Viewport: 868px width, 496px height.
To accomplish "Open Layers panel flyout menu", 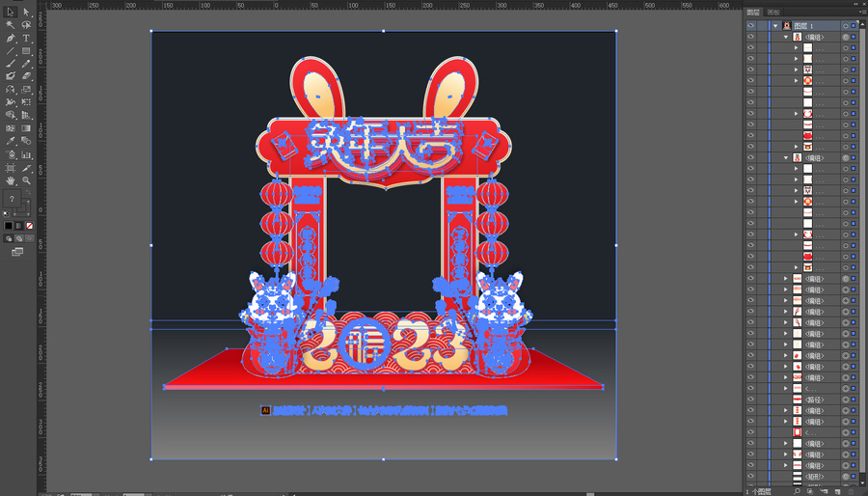I will [862, 13].
